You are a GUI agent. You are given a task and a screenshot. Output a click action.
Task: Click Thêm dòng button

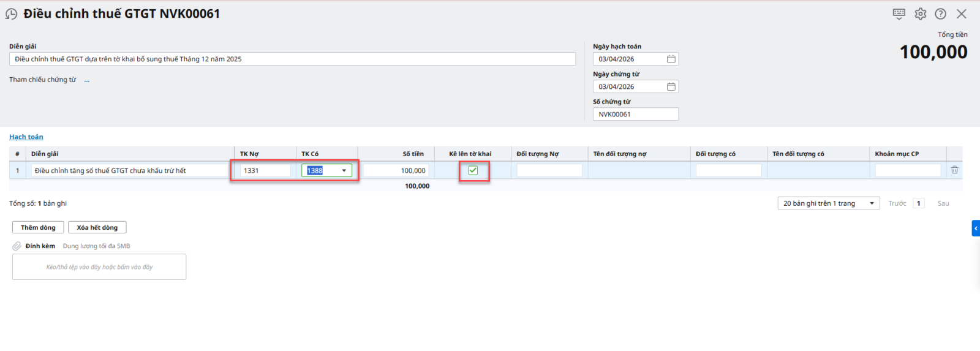(38, 227)
